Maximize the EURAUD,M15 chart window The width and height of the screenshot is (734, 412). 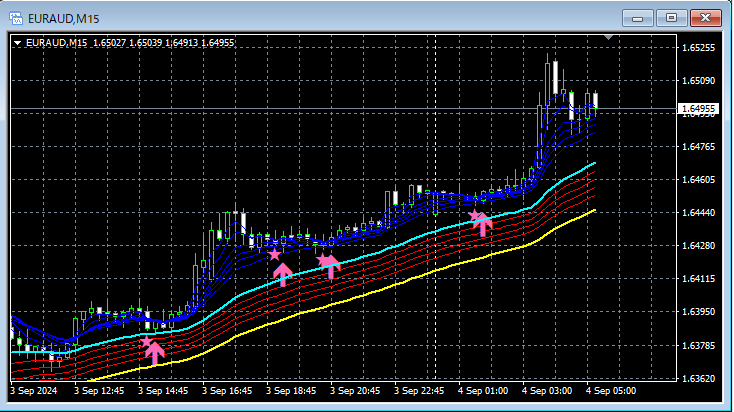coord(671,18)
